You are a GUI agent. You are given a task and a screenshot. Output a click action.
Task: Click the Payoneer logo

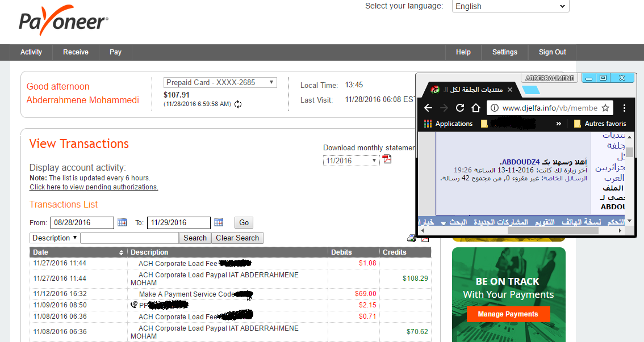(x=64, y=20)
